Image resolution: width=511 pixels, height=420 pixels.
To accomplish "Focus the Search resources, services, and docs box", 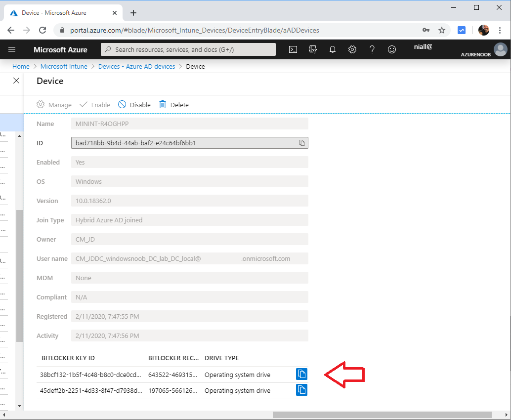I will (x=188, y=49).
